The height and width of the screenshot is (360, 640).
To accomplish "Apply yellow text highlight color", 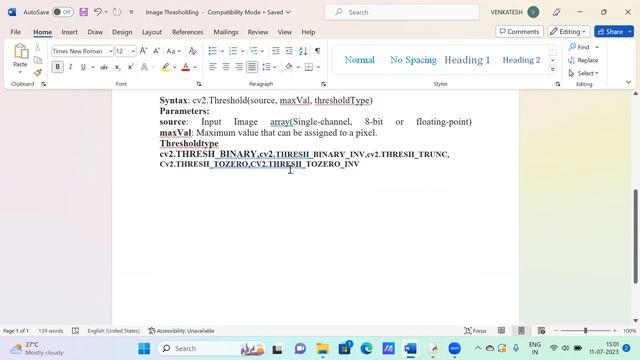I will [165, 67].
